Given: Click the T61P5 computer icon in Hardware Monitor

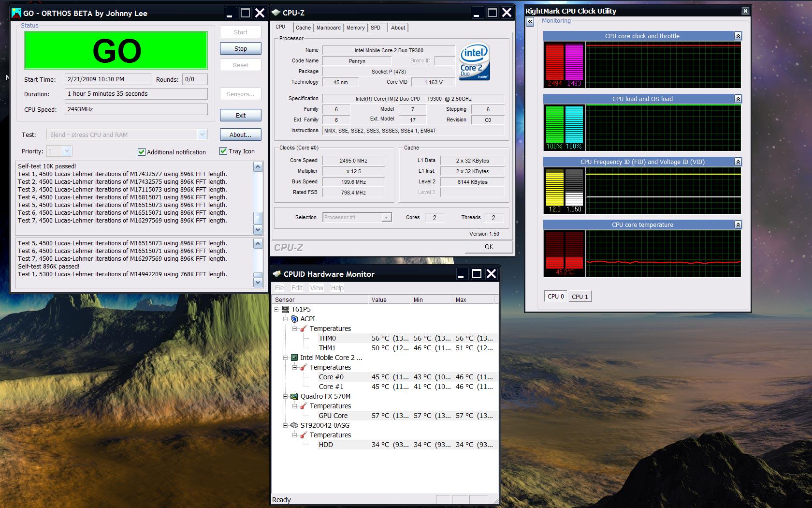Looking at the screenshot, I should point(285,309).
